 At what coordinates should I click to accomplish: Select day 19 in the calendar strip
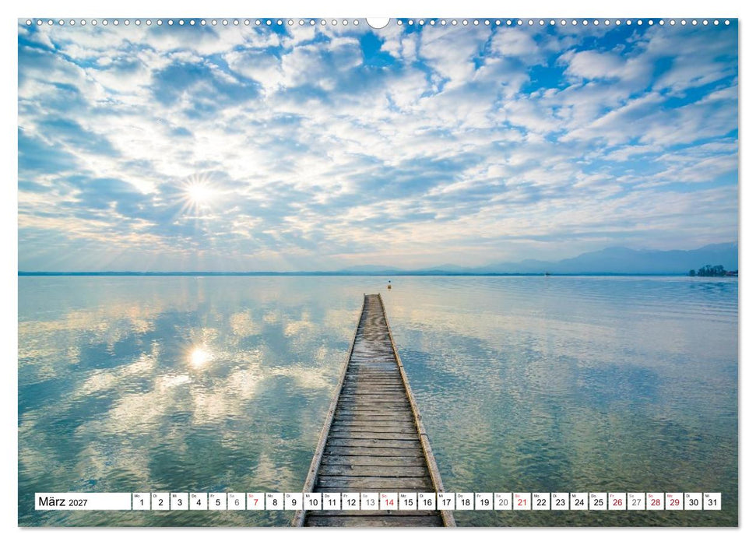tap(484, 501)
